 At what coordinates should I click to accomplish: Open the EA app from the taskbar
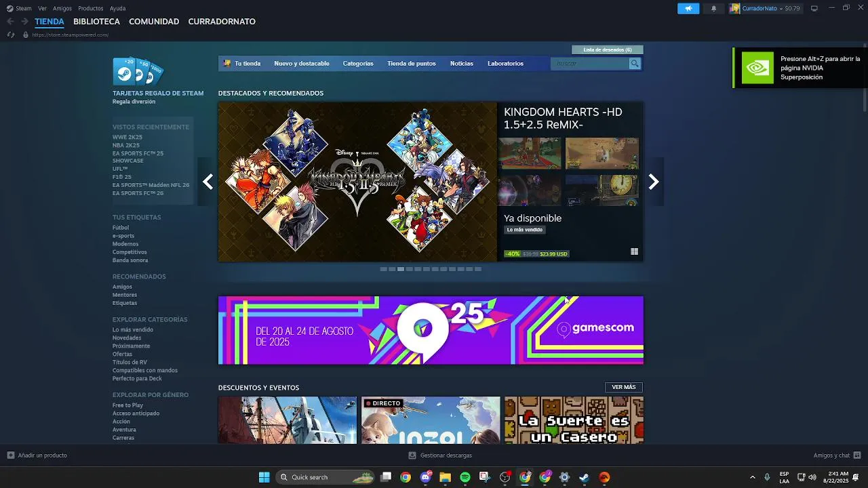pyautogui.click(x=604, y=477)
